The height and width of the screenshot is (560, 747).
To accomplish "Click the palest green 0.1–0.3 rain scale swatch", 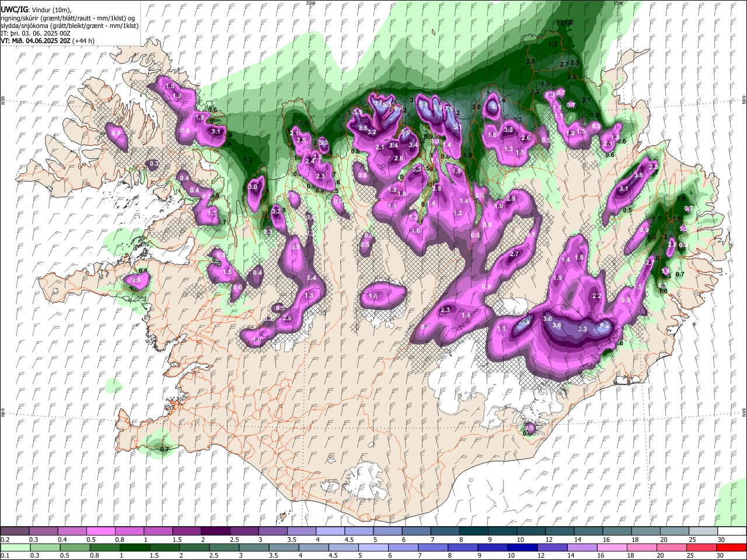I will coord(15,547).
